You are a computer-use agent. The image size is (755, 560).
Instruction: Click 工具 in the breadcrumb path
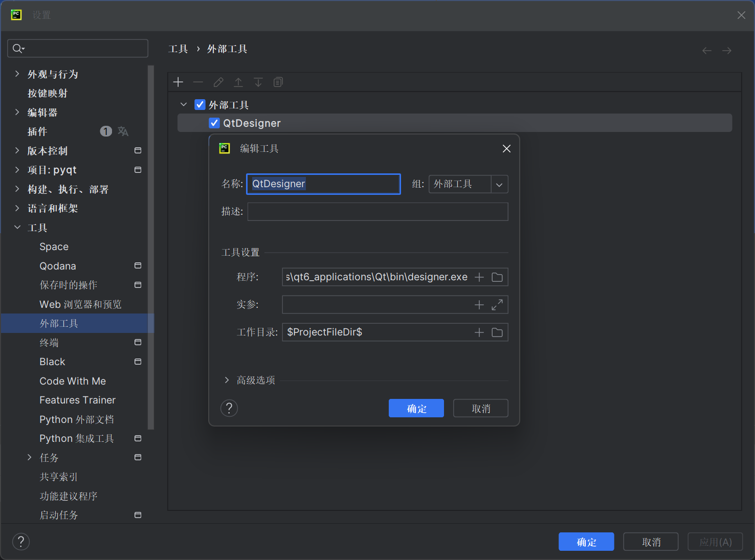pyautogui.click(x=178, y=49)
